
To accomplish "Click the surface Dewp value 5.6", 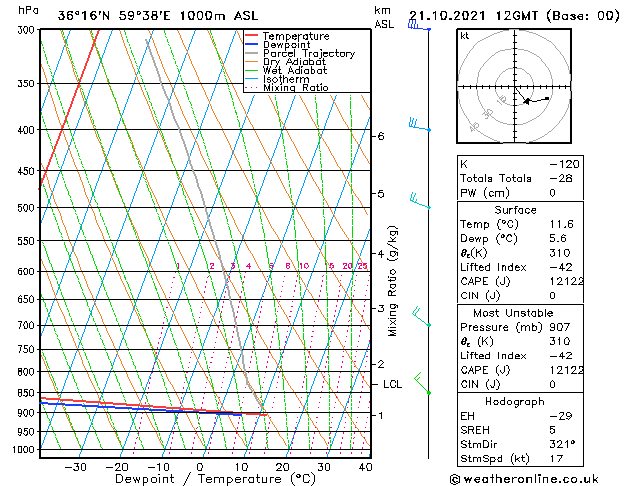I will [x=558, y=239].
